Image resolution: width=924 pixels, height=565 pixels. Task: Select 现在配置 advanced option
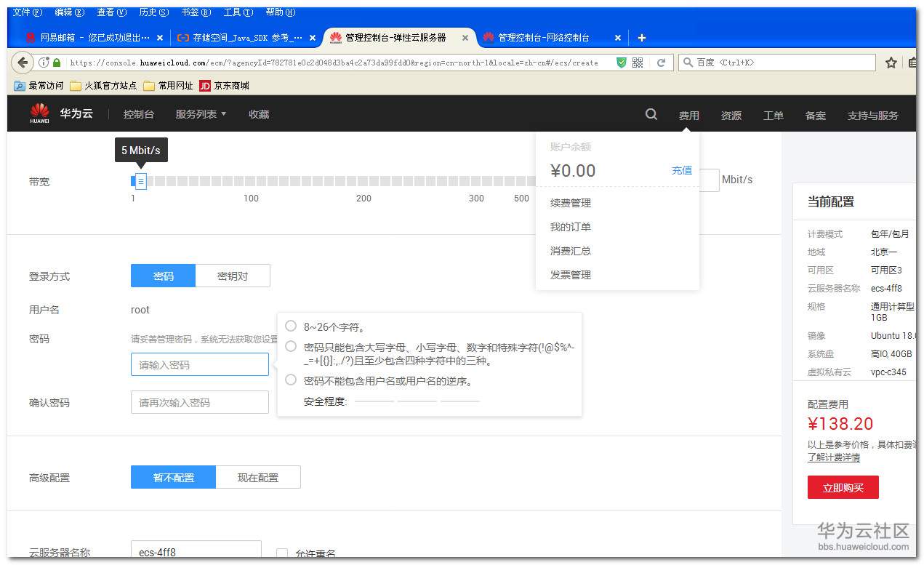pos(258,477)
